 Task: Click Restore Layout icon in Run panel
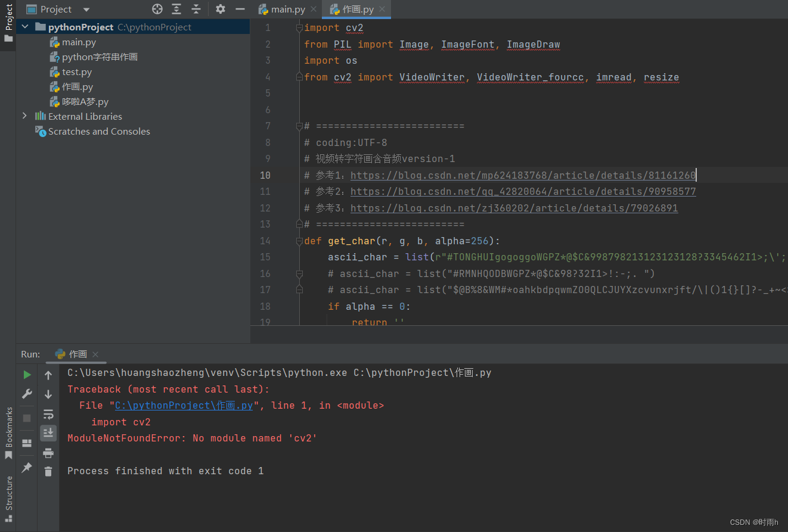point(27,443)
